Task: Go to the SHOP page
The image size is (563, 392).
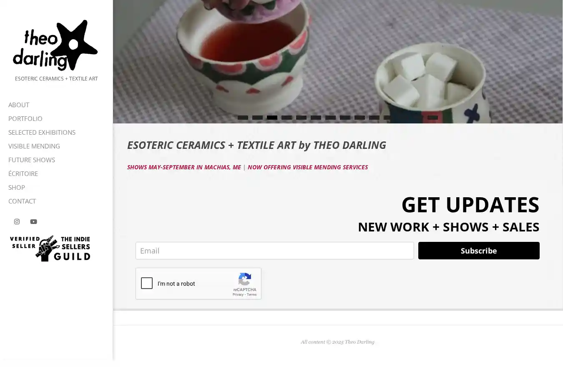Action: (17, 187)
